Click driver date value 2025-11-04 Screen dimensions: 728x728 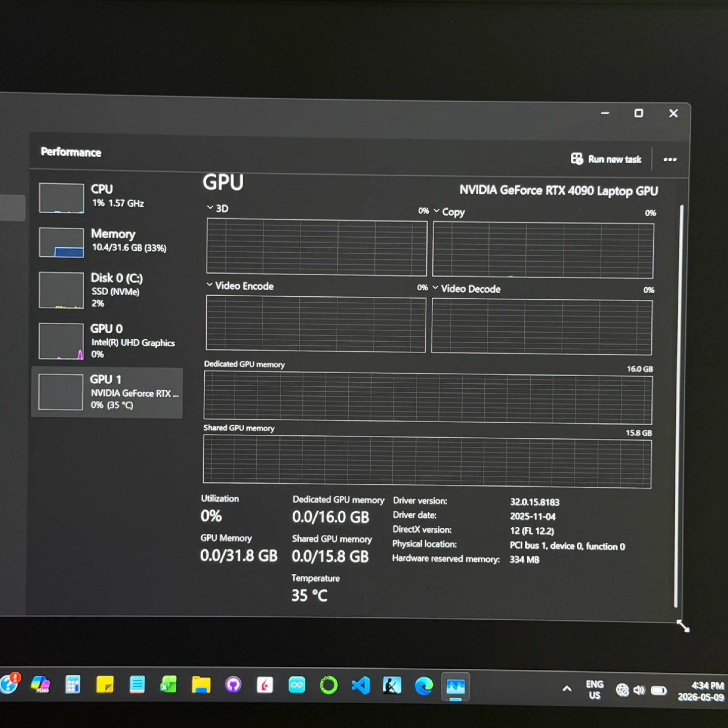pos(532,516)
